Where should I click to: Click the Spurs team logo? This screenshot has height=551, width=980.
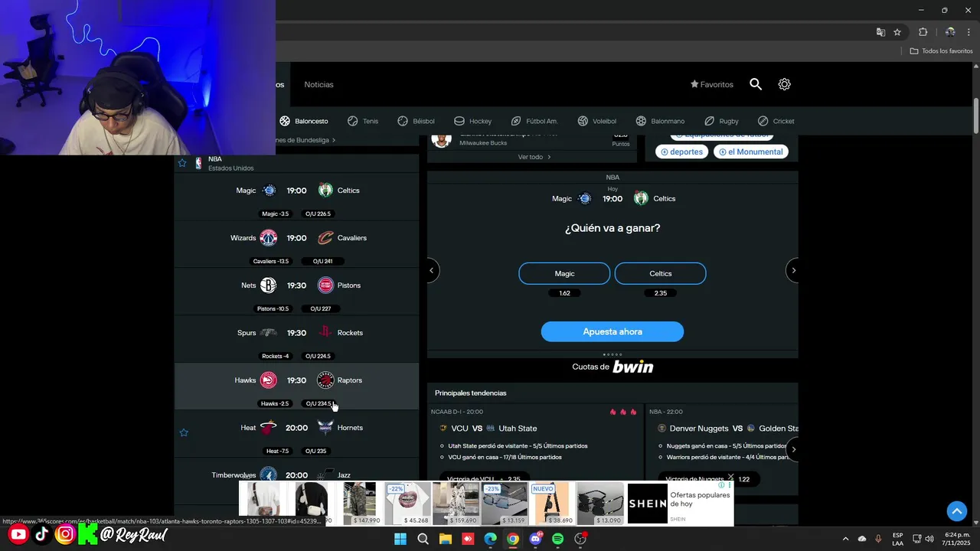coord(268,333)
